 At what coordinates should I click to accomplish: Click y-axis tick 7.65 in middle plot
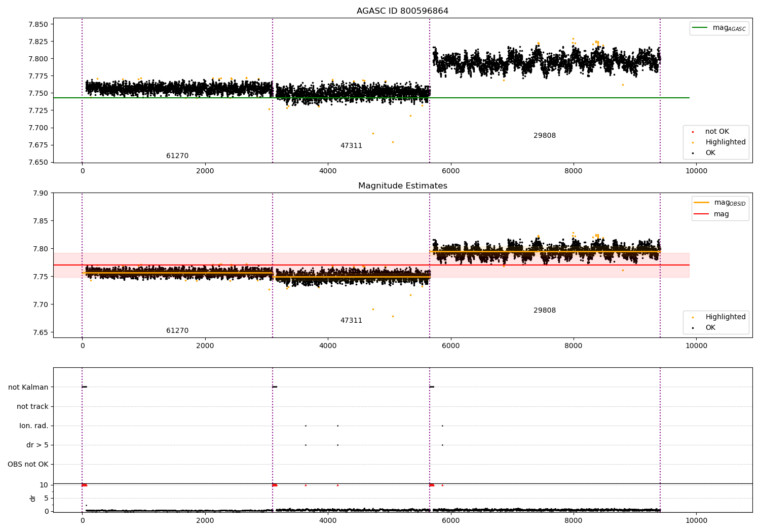tap(40, 332)
